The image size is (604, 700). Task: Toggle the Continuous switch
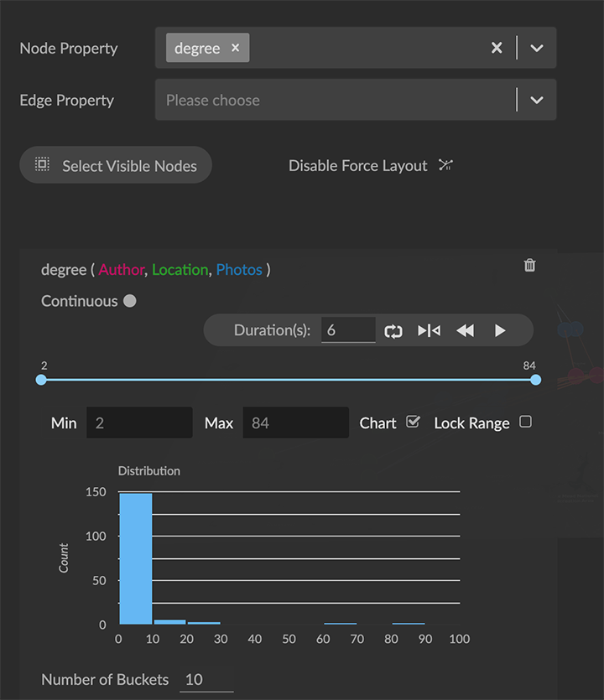click(129, 301)
